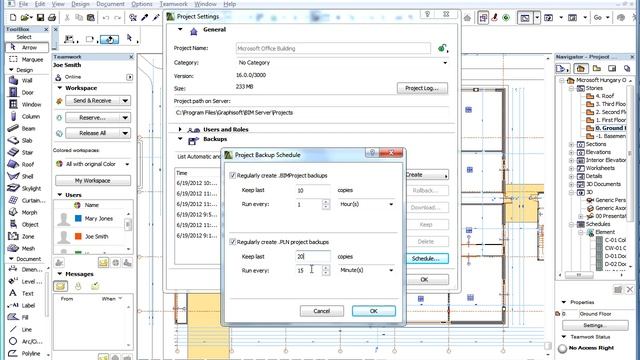The image size is (640, 360).
Task: Open the Document menu
Action: pyautogui.click(x=110, y=4)
